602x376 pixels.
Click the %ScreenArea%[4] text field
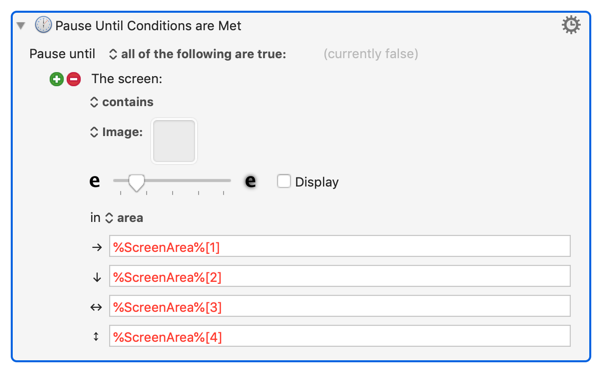point(340,336)
